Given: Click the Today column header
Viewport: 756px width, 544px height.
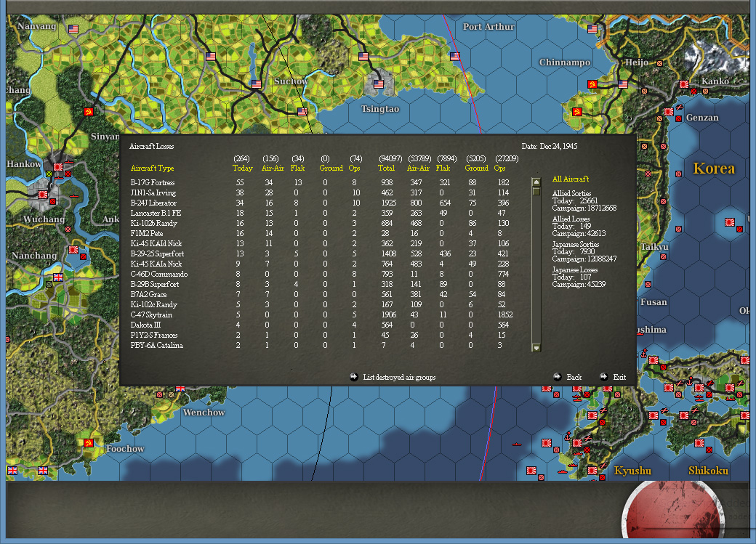Looking at the screenshot, I should (241, 168).
